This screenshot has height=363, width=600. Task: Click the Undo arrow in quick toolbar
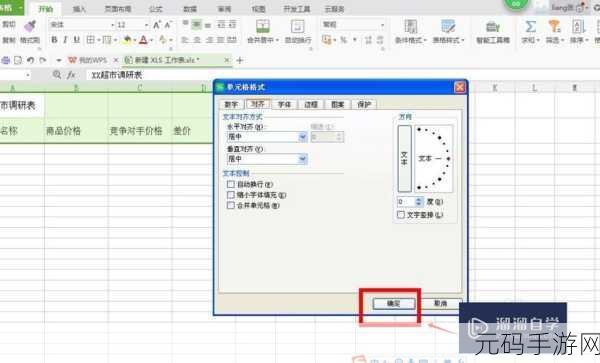point(30,60)
